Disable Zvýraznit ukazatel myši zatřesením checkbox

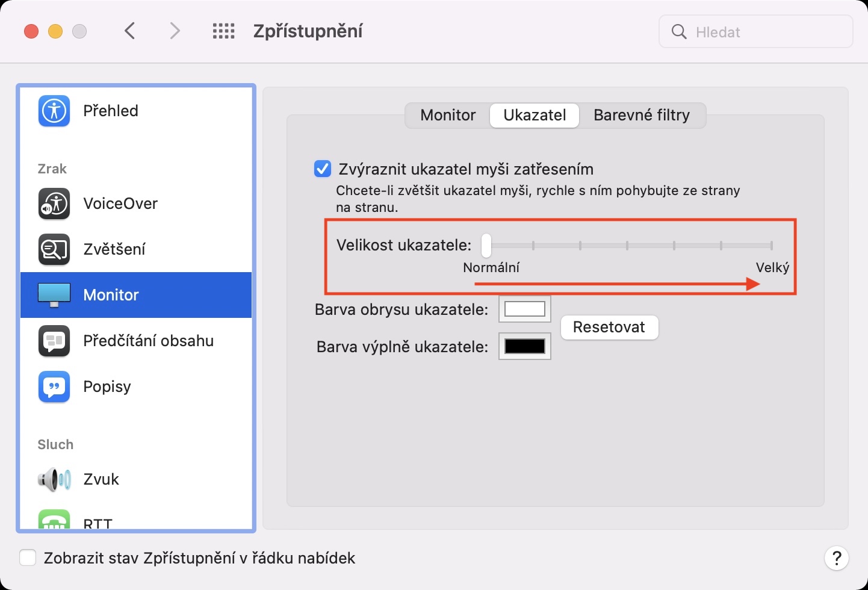pyautogui.click(x=323, y=169)
